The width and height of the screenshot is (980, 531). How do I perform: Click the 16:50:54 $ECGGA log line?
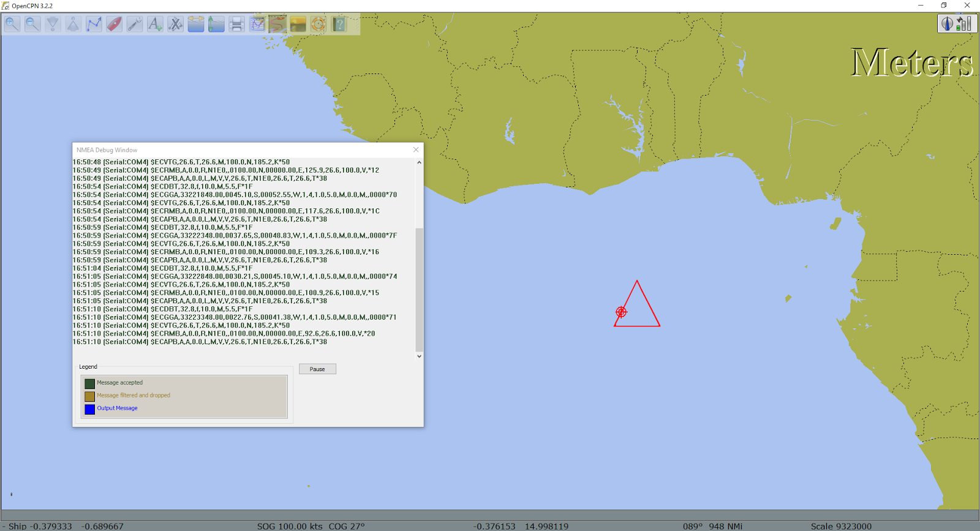(235, 195)
